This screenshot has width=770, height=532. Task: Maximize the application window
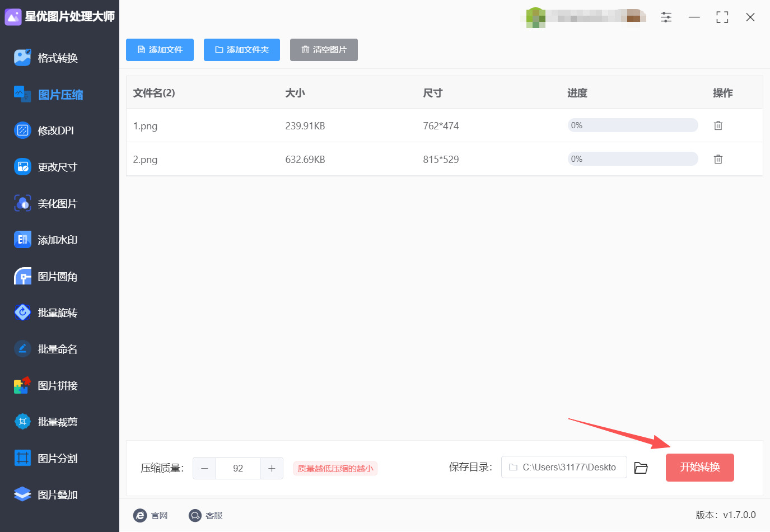coord(722,17)
